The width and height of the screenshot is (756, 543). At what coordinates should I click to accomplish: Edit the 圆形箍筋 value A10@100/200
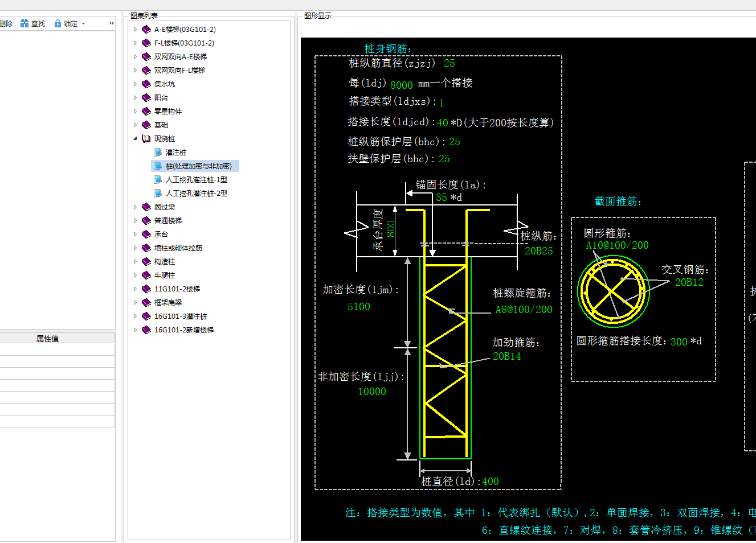(x=618, y=245)
